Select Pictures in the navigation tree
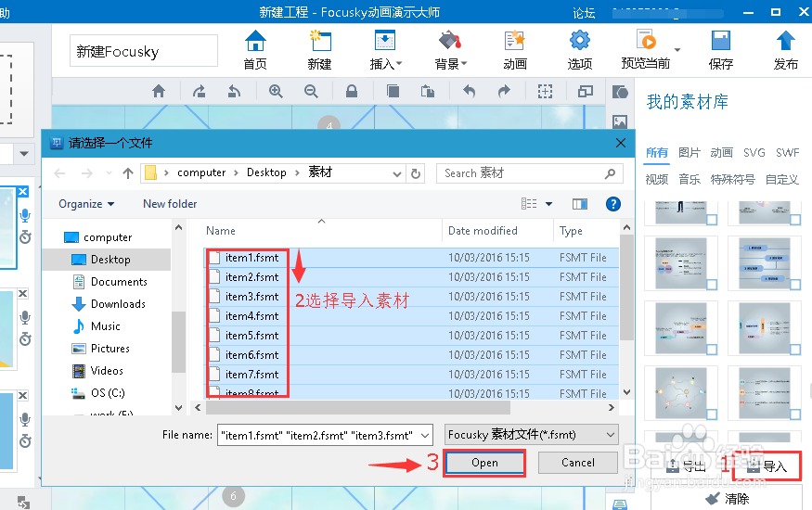Screen dimensions: 812x510 click(x=101, y=349)
